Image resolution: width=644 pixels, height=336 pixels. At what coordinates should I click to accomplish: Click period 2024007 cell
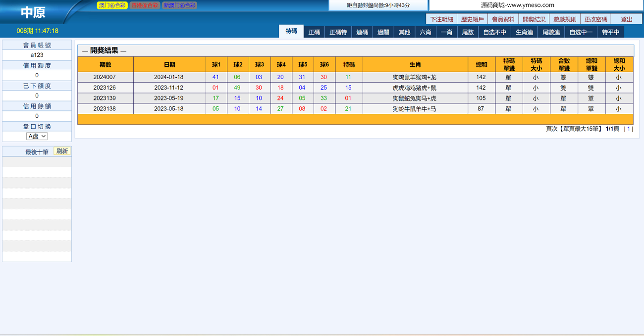click(105, 77)
